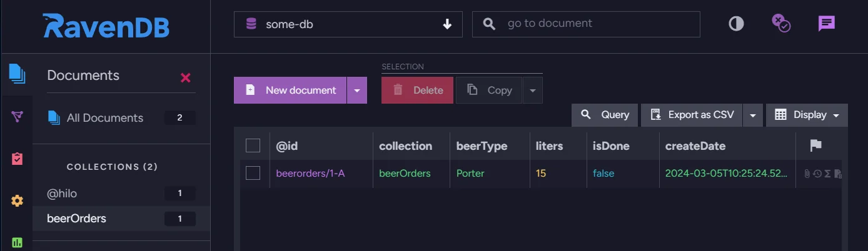Open the Settings gear sidebar icon

tap(17, 200)
